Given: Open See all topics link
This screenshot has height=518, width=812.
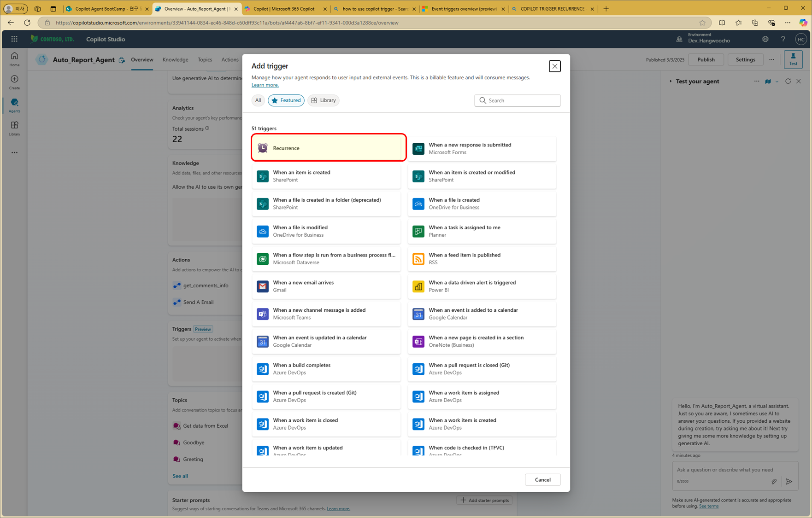Looking at the screenshot, I should [x=180, y=476].
